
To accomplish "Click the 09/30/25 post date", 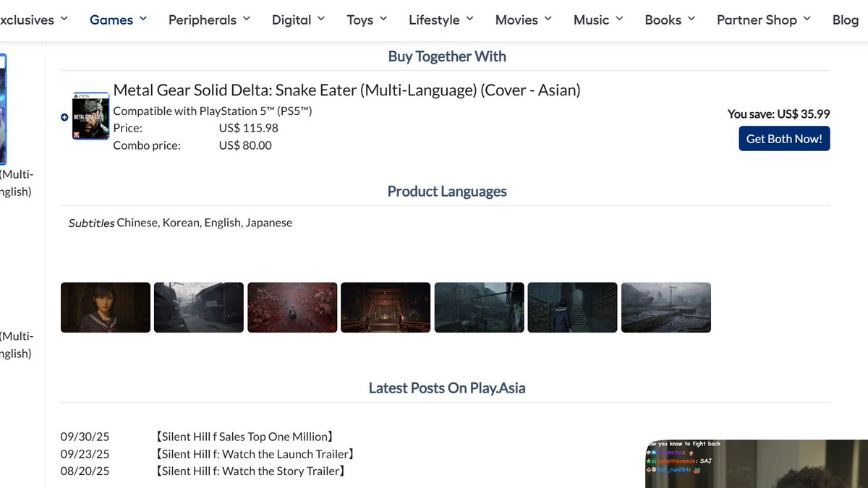I will tap(85, 437).
